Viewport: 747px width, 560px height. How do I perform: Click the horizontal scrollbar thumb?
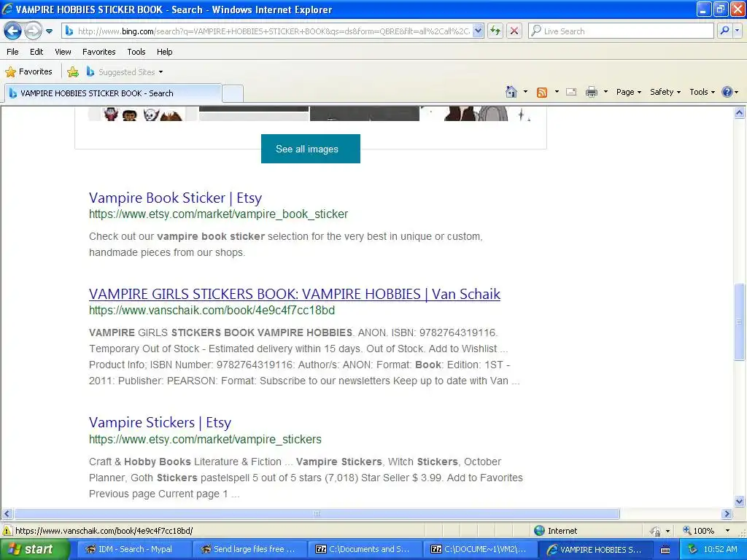pos(317,514)
